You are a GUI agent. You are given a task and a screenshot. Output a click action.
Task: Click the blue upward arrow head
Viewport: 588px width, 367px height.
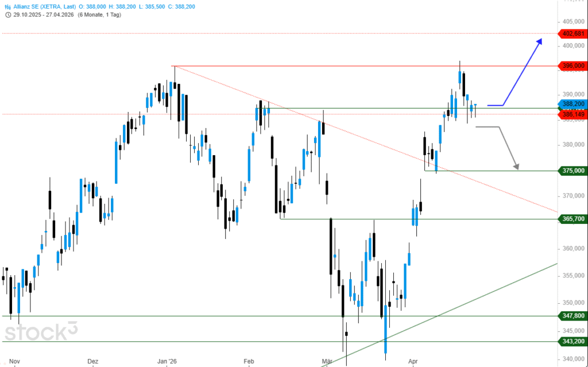coord(539,41)
